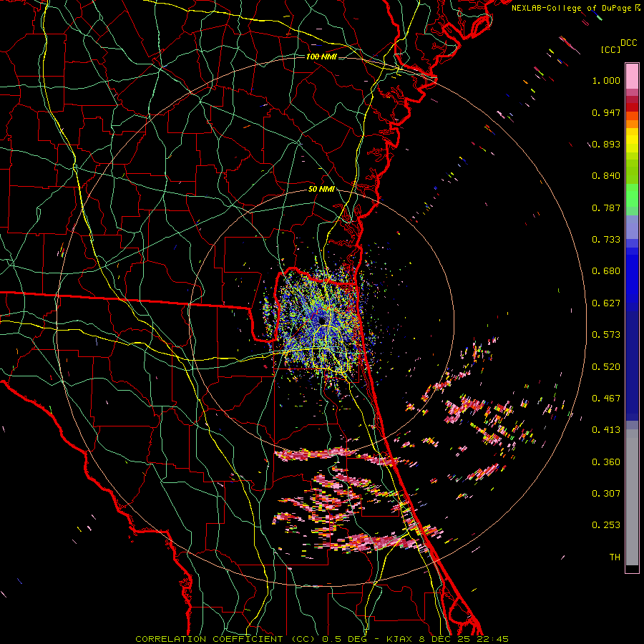Image resolution: width=644 pixels, height=644 pixels.
Task: Click the 100 NMI range ring label
Action: click(321, 57)
